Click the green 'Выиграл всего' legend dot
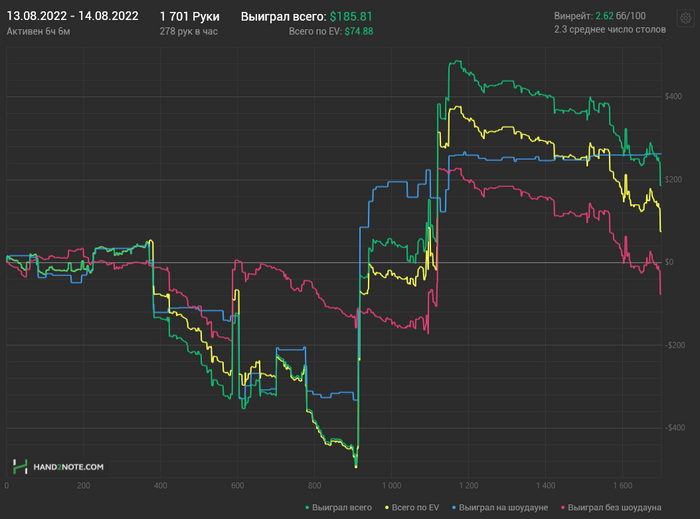This screenshot has height=519, width=700. (307, 508)
